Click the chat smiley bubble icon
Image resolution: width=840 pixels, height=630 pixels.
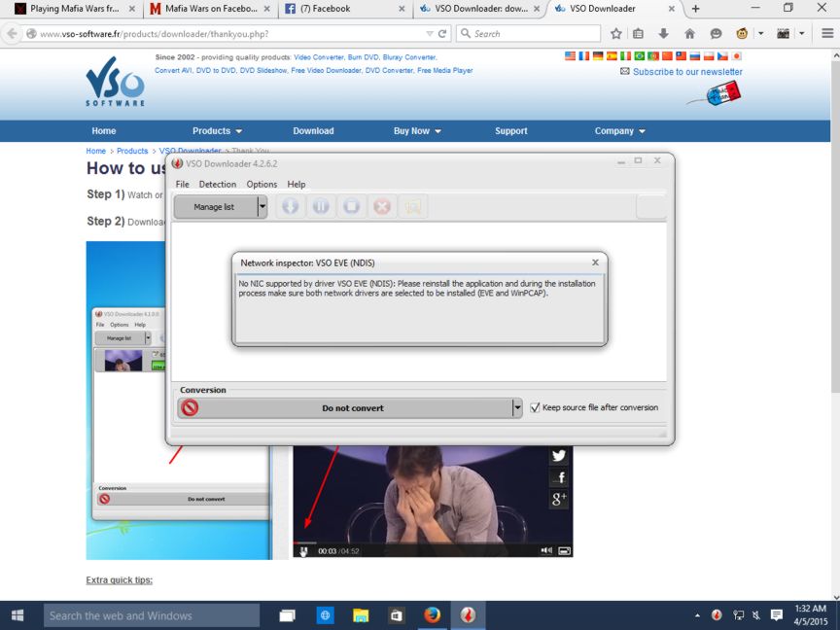(716, 34)
